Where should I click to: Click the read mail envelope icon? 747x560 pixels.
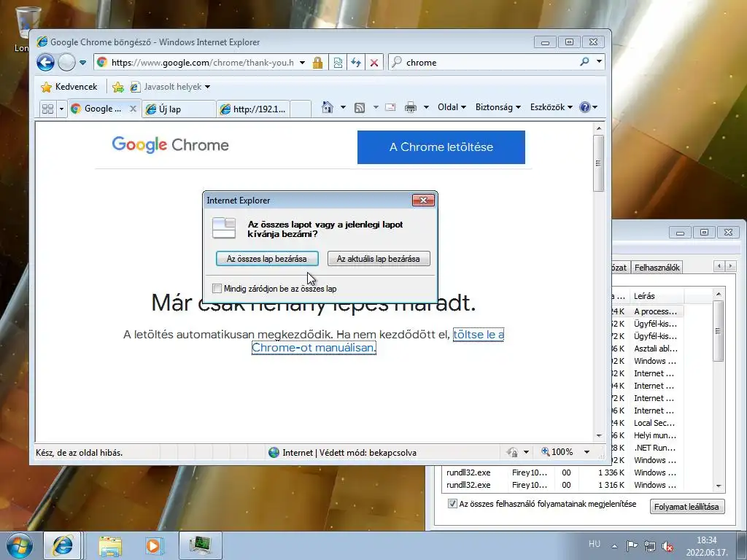tap(390, 107)
